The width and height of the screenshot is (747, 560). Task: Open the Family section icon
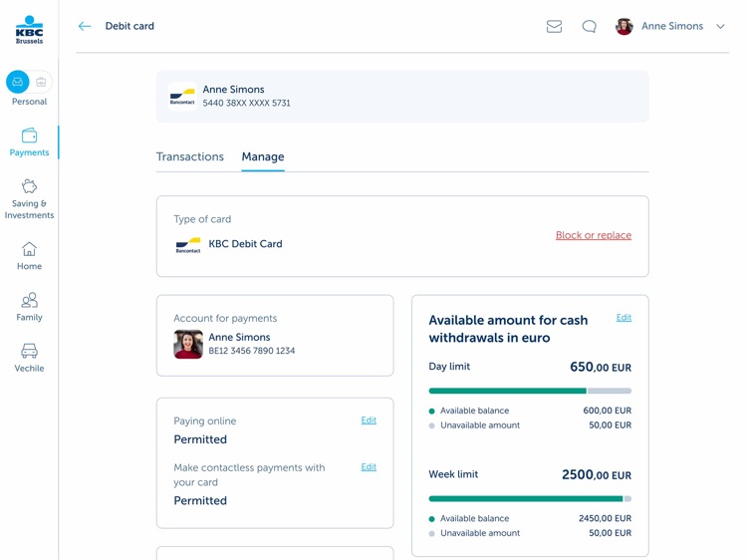point(29,300)
